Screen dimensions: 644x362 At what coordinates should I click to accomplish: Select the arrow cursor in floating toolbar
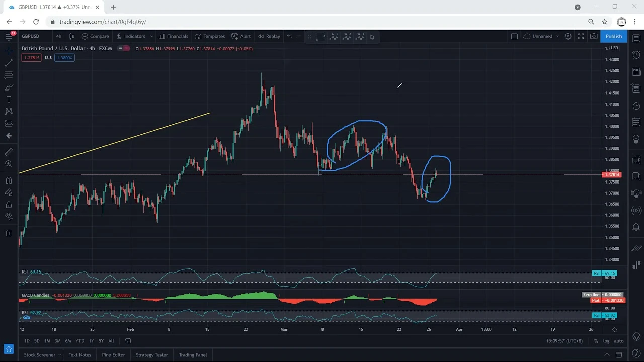(372, 37)
